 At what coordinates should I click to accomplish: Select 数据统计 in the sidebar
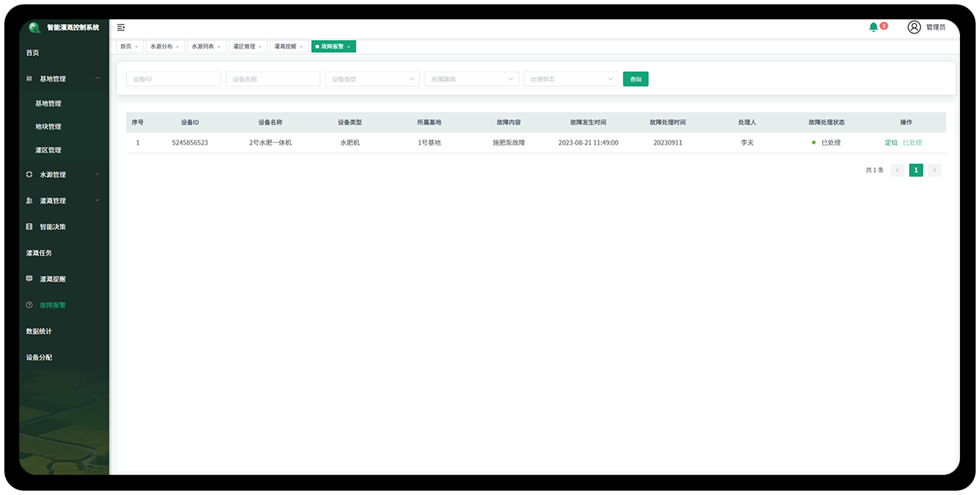pos(39,331)
